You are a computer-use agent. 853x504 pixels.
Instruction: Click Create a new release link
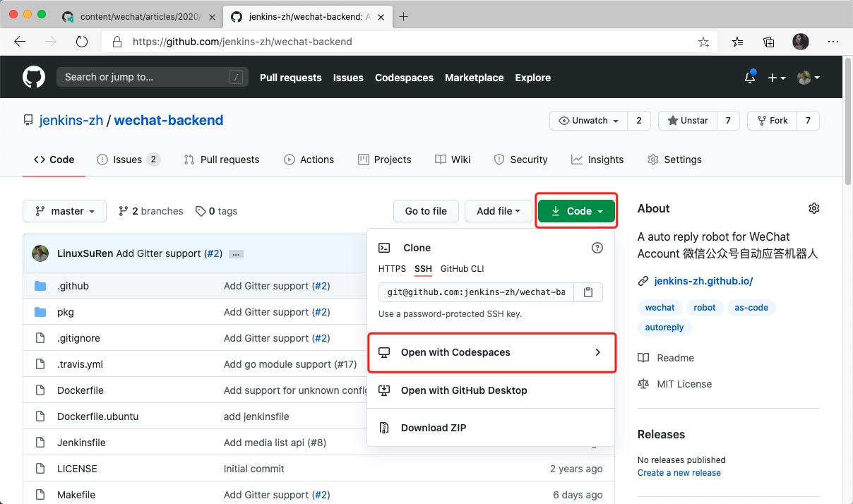click(679, 473)
